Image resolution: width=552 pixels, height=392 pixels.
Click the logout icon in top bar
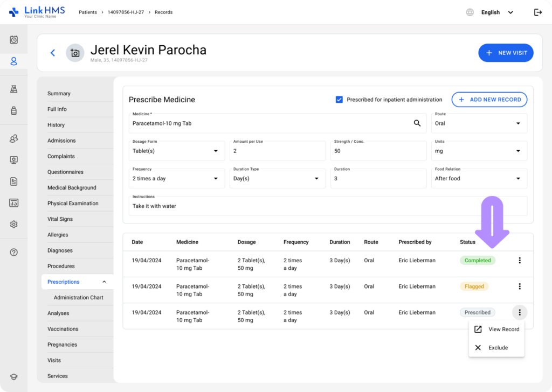tap(537, 12)
